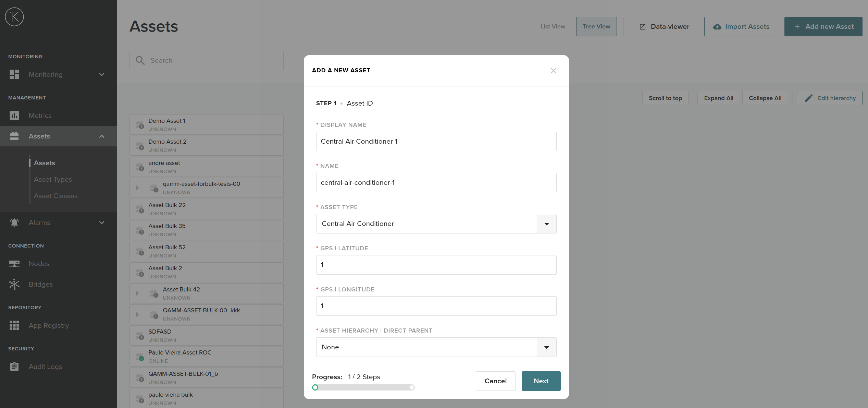Click the search magnifier icon

[x=140, y=60]
